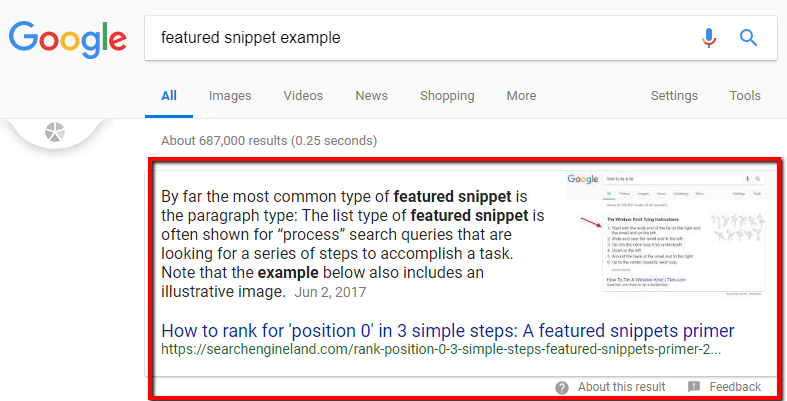Open the 'How to rank for position 0' link
The height and width of the screenshot is (401, 787).
[x=448, y=331]
